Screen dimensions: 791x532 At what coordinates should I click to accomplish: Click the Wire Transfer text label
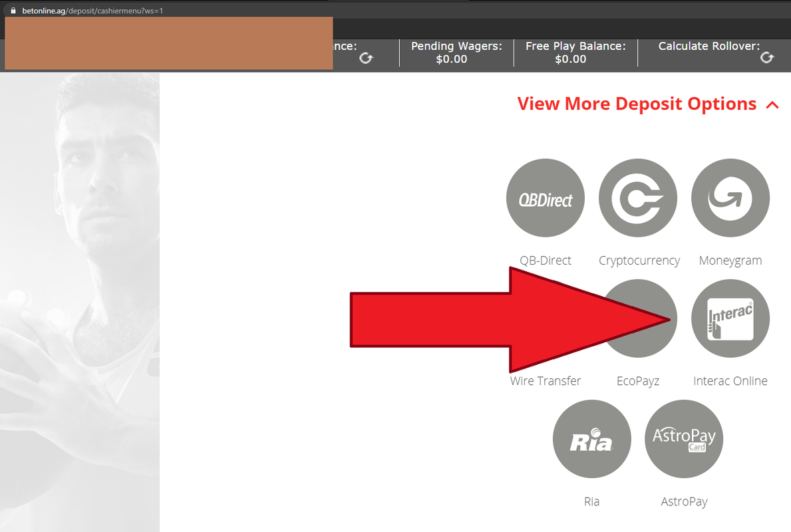[x=546, y=381]
